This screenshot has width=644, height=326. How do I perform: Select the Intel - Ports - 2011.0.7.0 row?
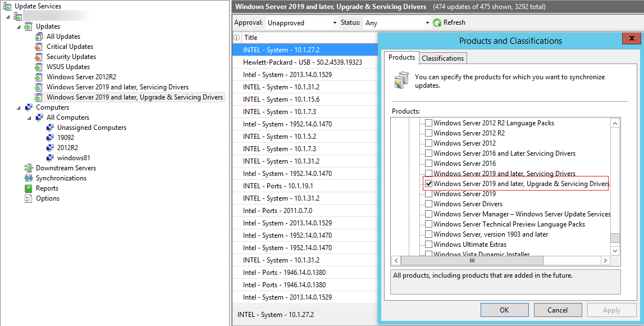coord(305,210)
